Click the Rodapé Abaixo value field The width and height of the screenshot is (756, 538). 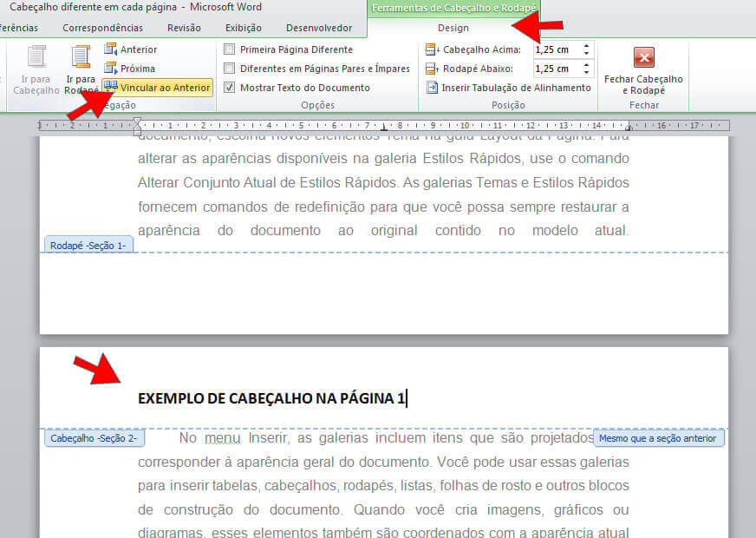tap(557, 69)
